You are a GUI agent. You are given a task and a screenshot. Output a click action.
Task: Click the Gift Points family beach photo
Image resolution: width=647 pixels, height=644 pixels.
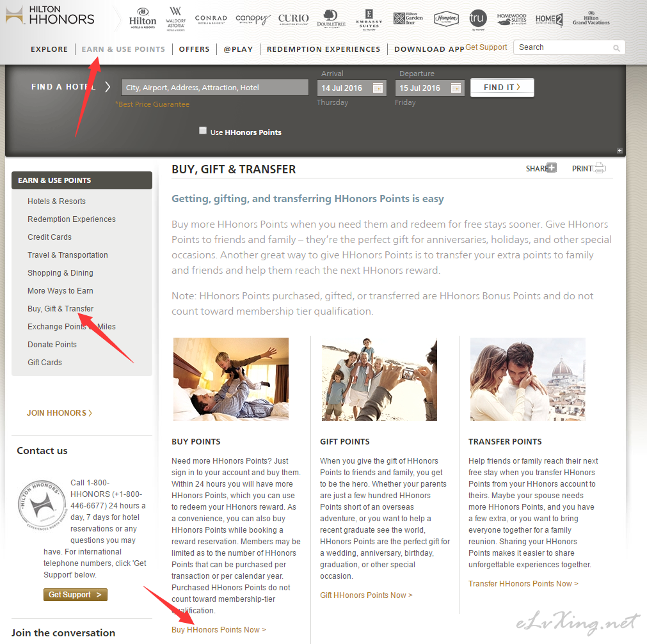[x=379, y=379]
